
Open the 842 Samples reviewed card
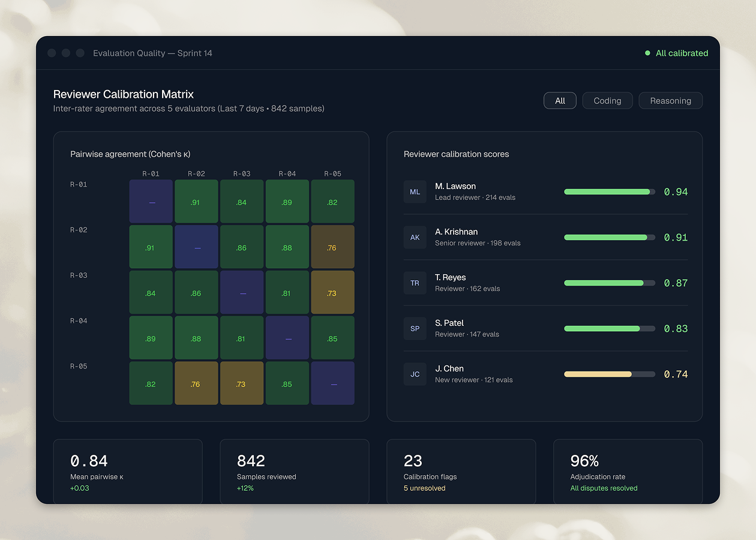tap(295, 472)
